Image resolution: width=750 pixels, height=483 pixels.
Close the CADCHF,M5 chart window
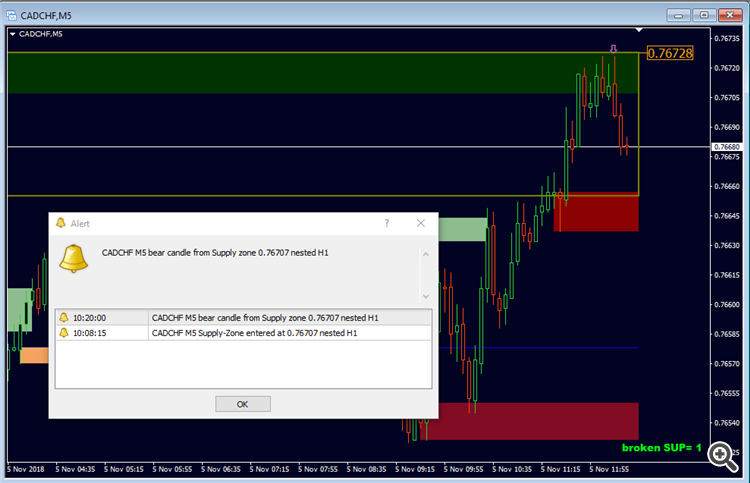tap(730, 15)
